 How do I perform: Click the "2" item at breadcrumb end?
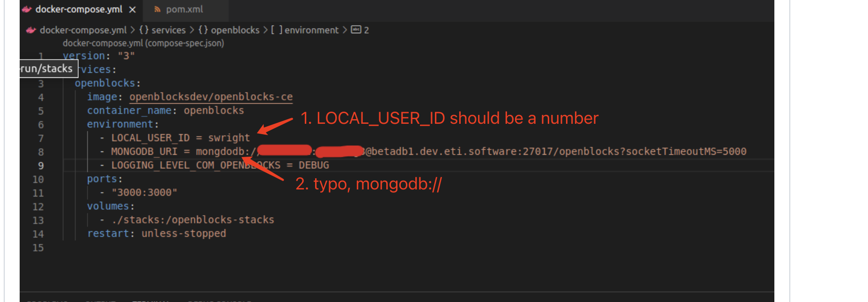coord(367,30)
